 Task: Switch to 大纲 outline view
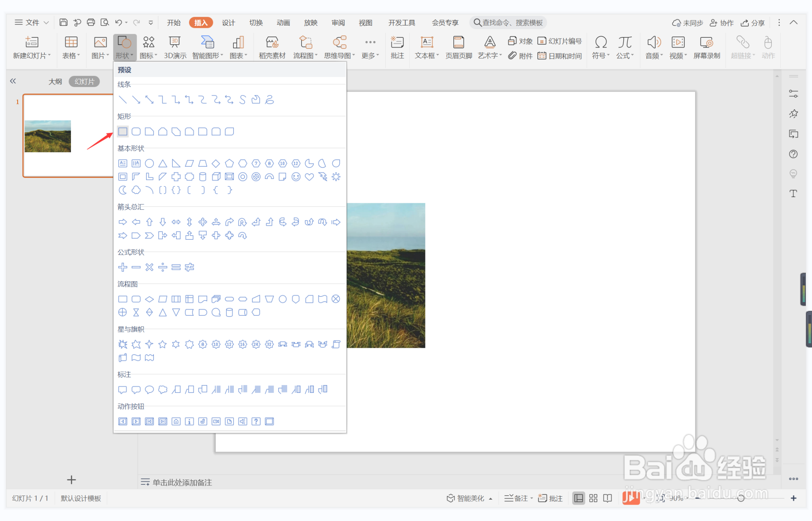(55, 81)
